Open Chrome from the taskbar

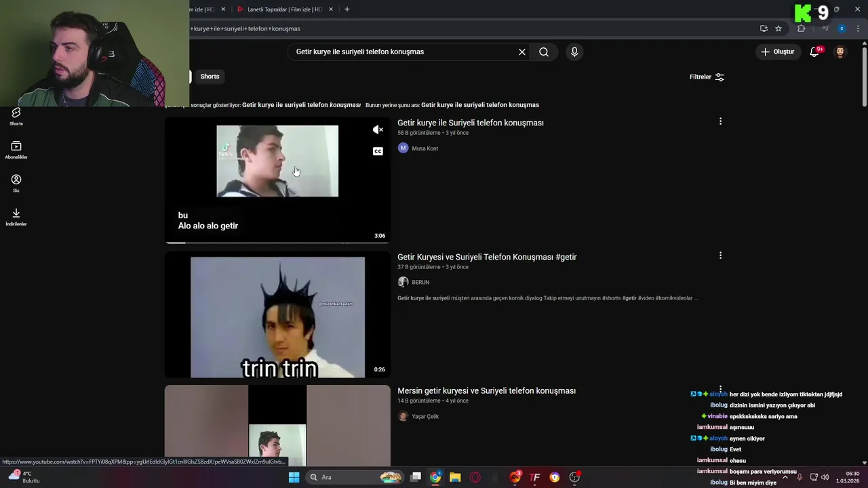(435, 477)
